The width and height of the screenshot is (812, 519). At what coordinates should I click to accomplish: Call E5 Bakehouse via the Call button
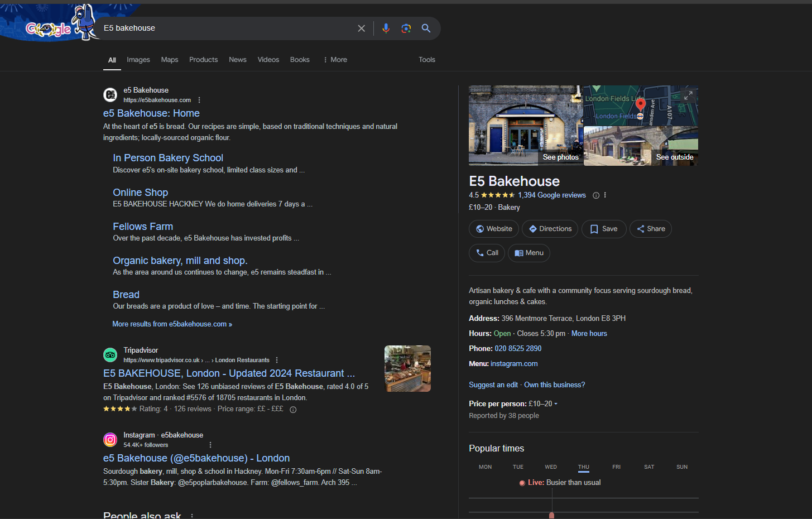pyautogui.click(x=487, y=253)
